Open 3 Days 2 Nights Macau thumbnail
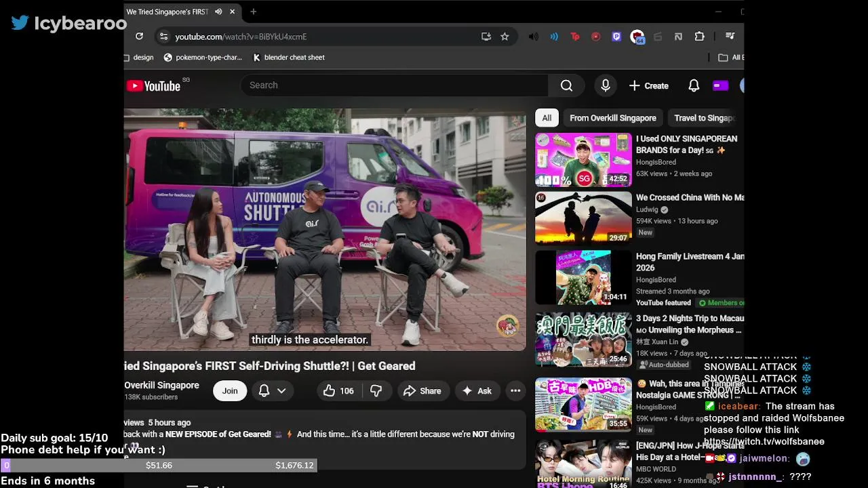The width and height of the screenshot is (868, 488). 583,339
